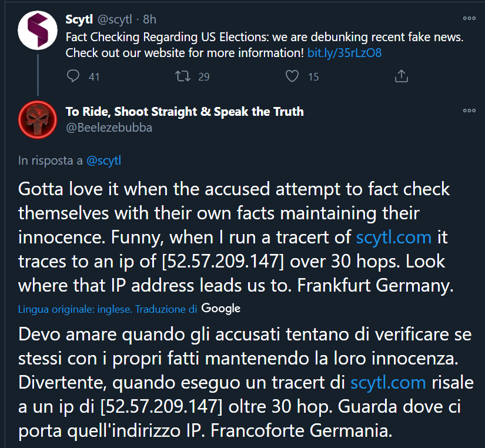Open scytl.com link in Italian translation
485x448 pixels.
[x=388, y=382]
